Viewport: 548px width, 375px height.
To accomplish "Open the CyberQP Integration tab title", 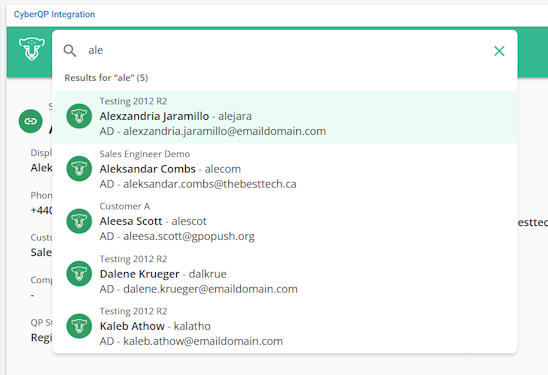I will point(55,14).
